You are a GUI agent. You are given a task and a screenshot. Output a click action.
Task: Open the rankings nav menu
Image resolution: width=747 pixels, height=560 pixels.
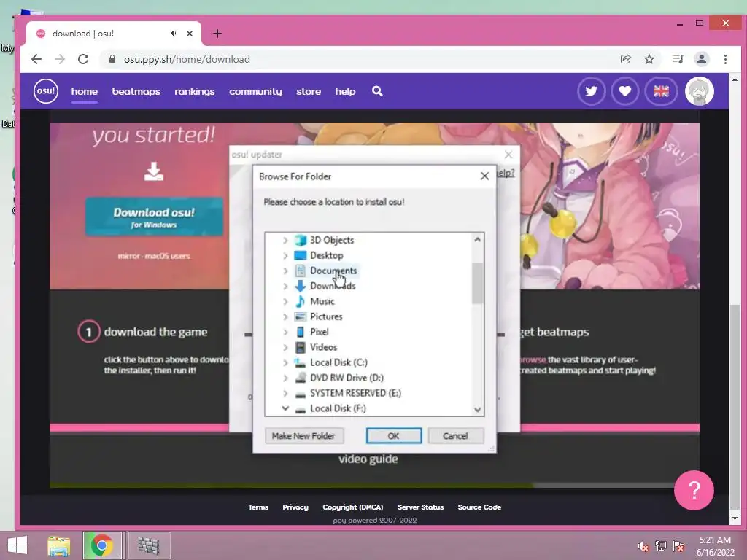click(194, 91)
